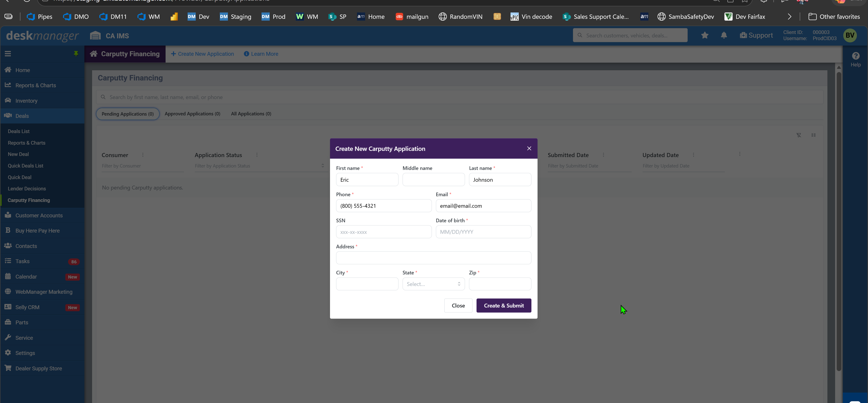Open the Support button
This screenshot has width=868, height=403.
point(756,35)
